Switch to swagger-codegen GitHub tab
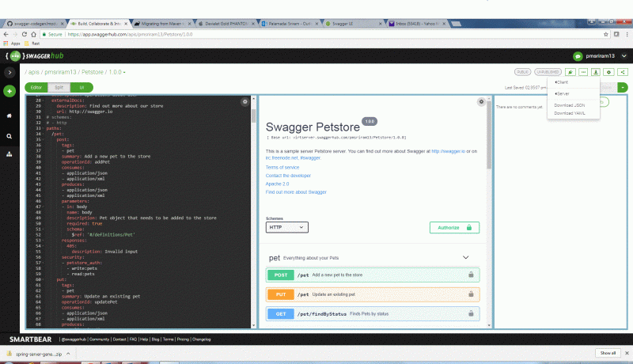 point(34,24)
